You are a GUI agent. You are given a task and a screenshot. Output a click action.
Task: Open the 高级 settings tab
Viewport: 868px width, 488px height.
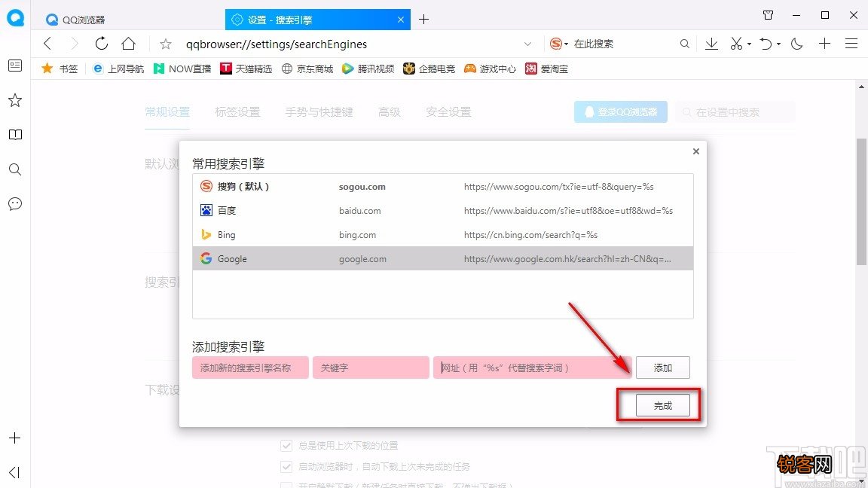(x=389, y=112)
